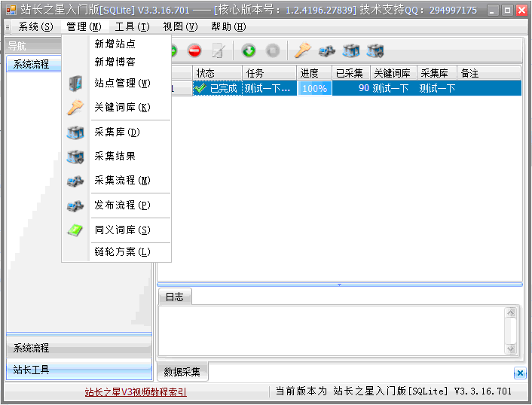Screen dimensions: 532x405
Task: Click the green book icon beside 同义词库
Action: coord(75,230)
